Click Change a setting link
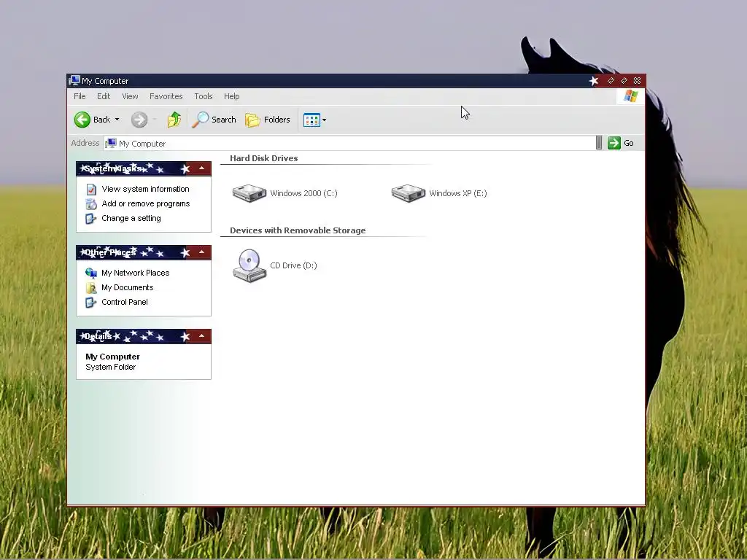747x560 pixels. [131, 218]
